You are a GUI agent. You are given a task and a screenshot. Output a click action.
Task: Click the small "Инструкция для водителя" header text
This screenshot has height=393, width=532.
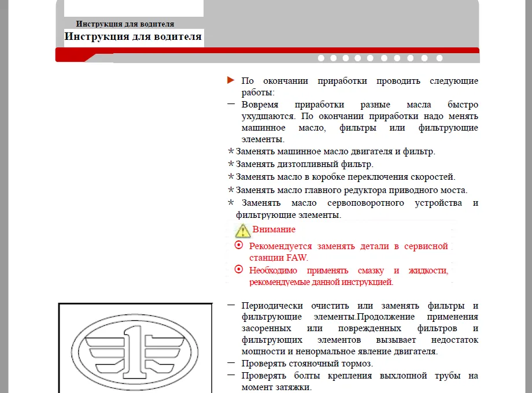click(125, 24)
